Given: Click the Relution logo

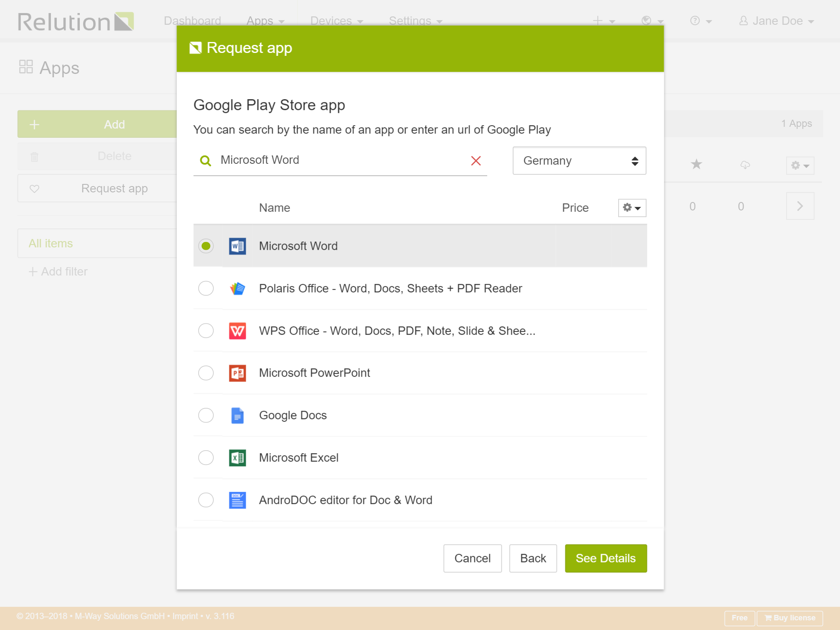Looking at the screenshot, I should (x=76, y=21).
